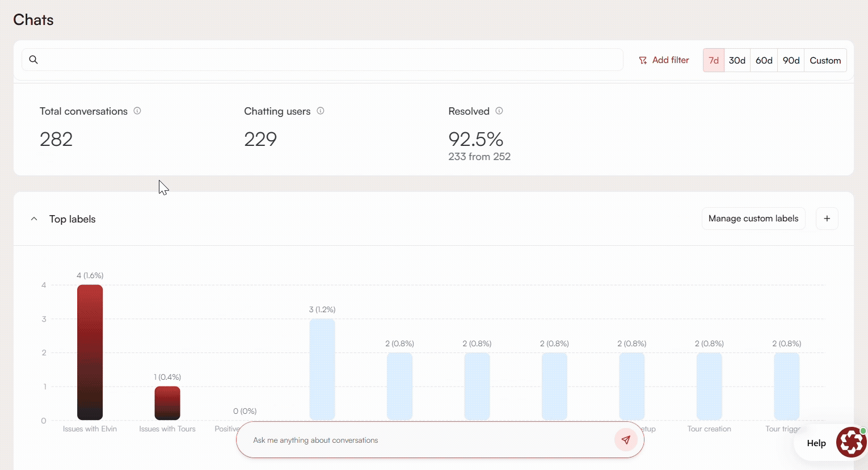Screen dimensions: 868x470
Task: Click the 3 (1.2%) bar value label
Action: pyautogui.click(x=322, y=310)
